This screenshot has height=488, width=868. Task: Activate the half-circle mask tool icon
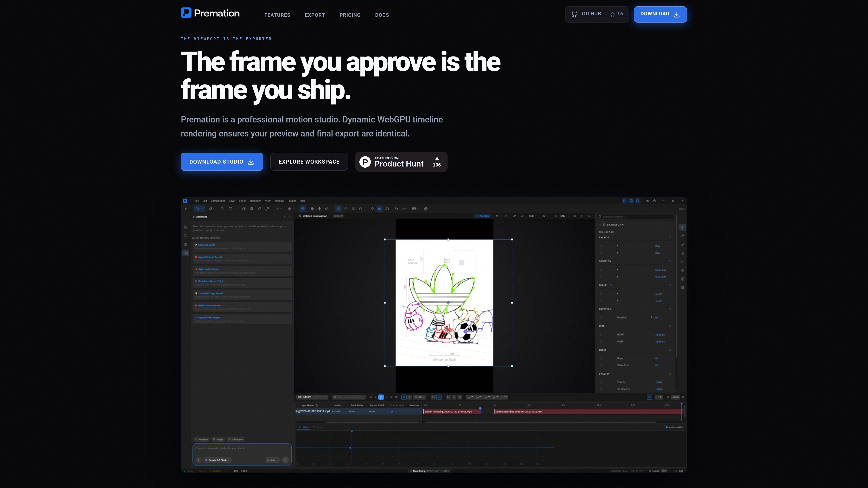point(252,209)
